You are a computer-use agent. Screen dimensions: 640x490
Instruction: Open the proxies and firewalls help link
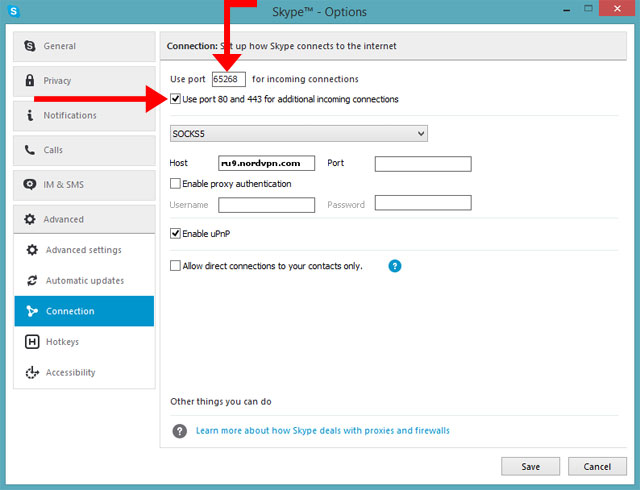[x=322, y=431]
